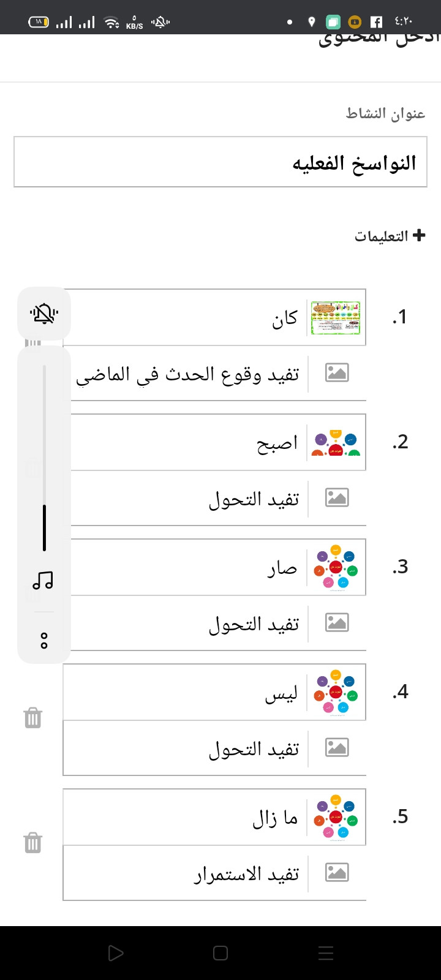The image size is (441, 980).
Task: Add image to item 3 definition
Action: [337, 622]
